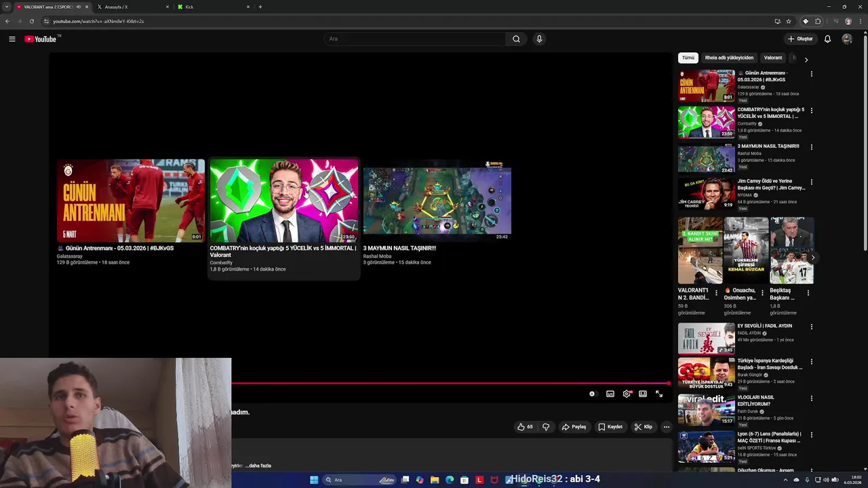868x488 pixels.
Task: Open end-screen 3 MAYMUN NASIL TAŞINIR thumbnail
Action: click(x=437, y=201)
